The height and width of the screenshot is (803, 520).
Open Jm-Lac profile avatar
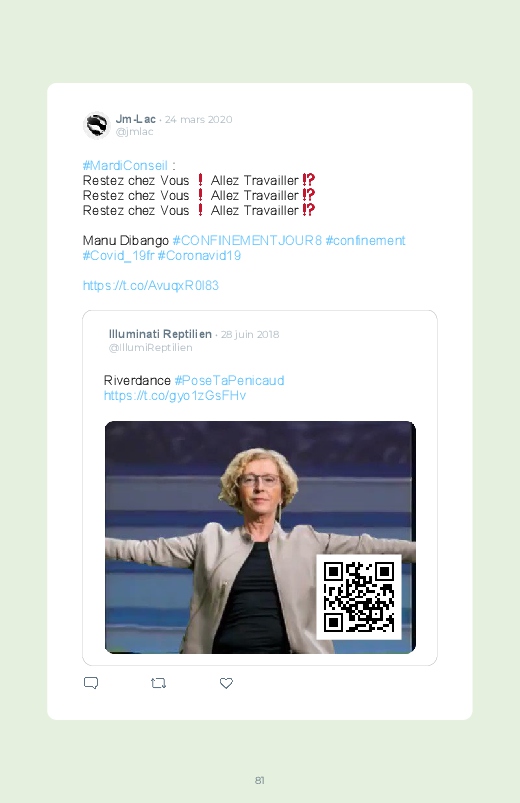pos(96,125)
